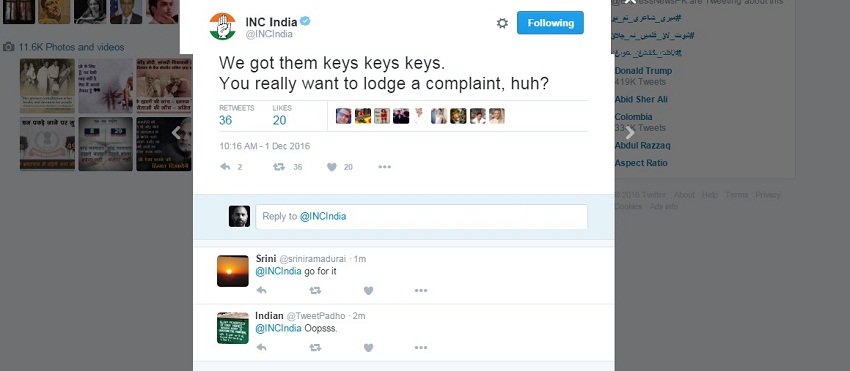This screenshot has width=850, height=371.
Task: Retweet Srini's go for it reply
Action: coord(315,290)
